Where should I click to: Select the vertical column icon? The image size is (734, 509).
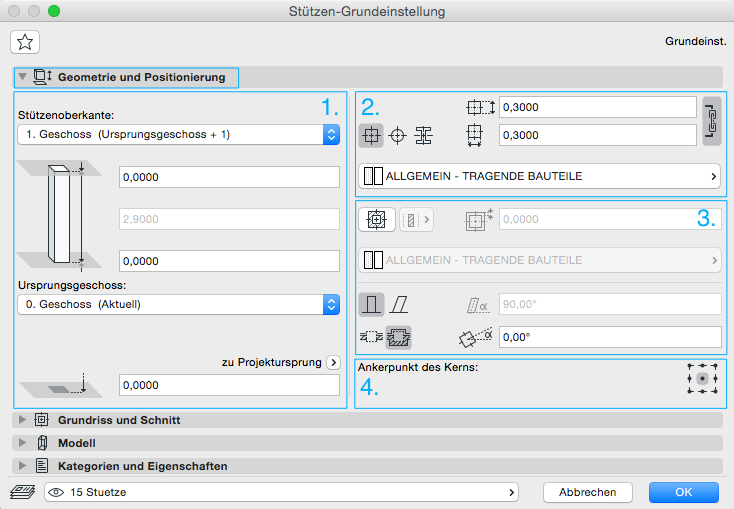coord(372,305)
